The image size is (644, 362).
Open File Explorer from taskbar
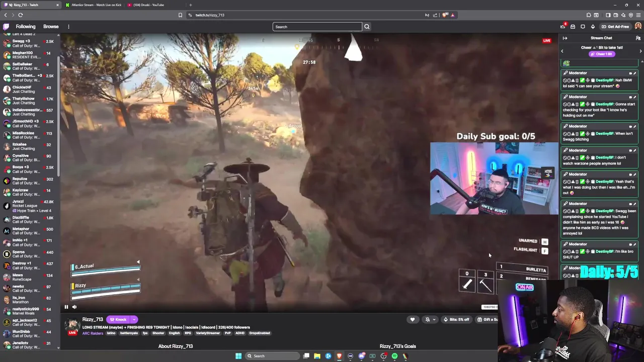click(x=317, y=356)
